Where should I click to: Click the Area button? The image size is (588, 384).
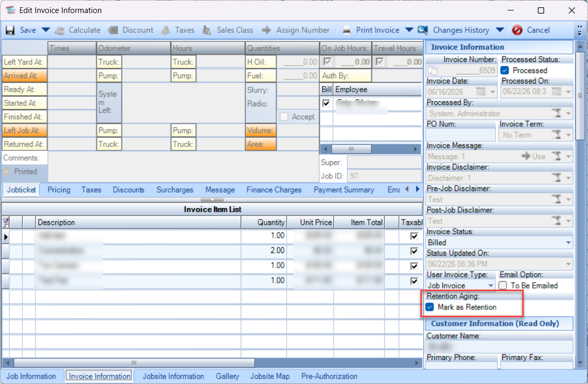pos(261,144)
